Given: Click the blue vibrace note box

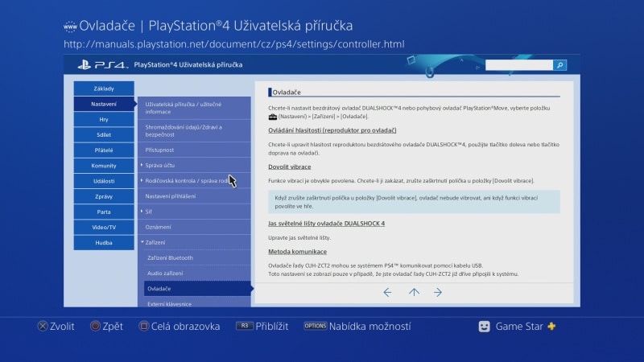Looking at the screenshot, I should pos(414,202).
